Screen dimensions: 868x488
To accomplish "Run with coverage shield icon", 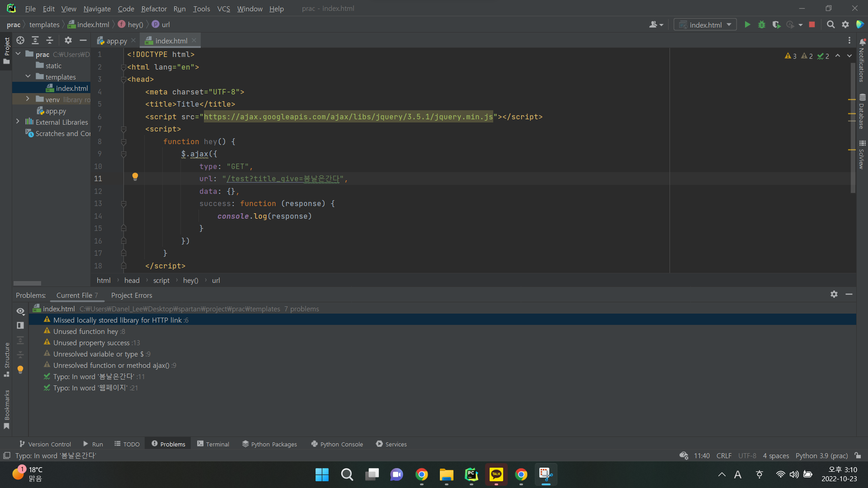I will point(776,25).
